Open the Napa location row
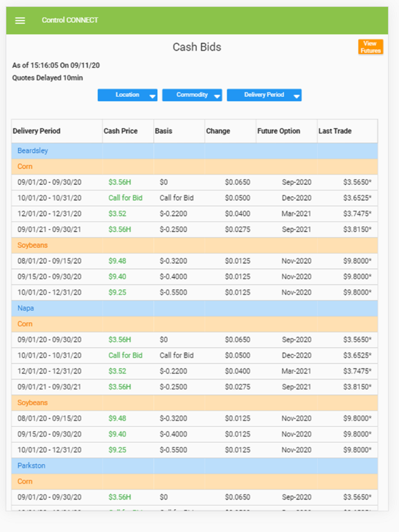The width and height of the screenshot is (399, 532). (x=195, y=308)
